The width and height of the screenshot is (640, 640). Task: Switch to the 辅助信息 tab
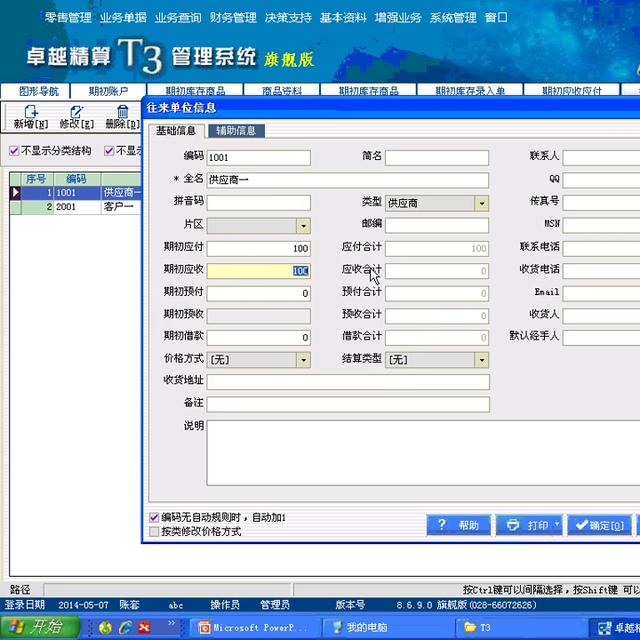[x=236, y=131]
